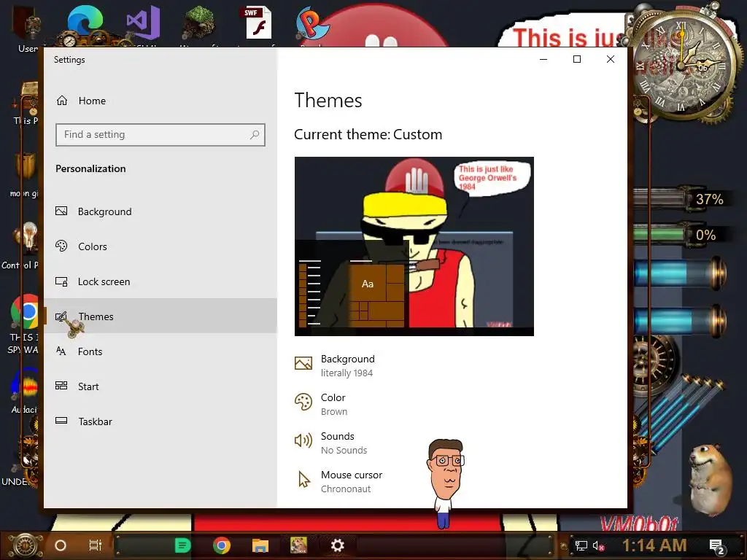Open the Taskbar settings page
Image resolution: width=747 pixels, height=560 pixels.
tap(160, 421)
